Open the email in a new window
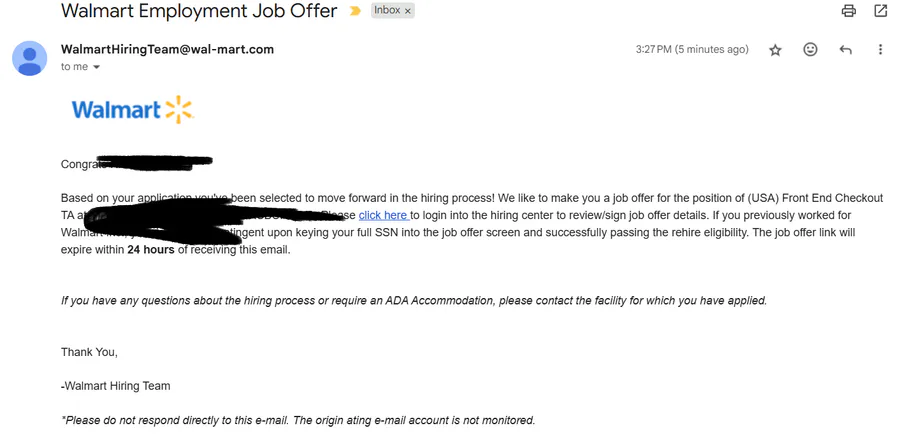The width and height of the screenshot is (900, 442). coord(880,11)
